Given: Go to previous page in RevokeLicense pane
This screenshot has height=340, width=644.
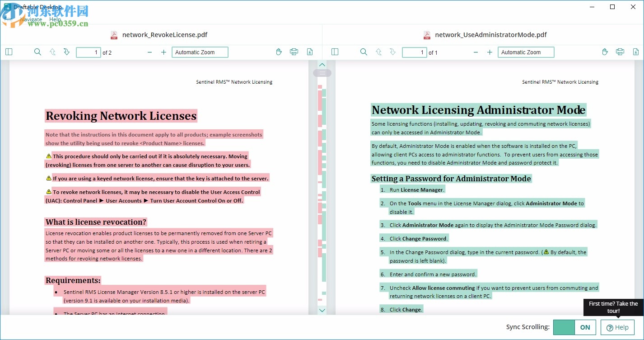Looking at the screenshot, I should (x=52, y=52).
